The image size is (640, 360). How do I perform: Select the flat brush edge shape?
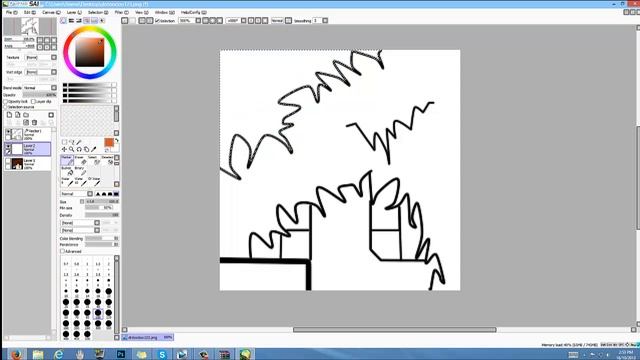click(116, 194)
